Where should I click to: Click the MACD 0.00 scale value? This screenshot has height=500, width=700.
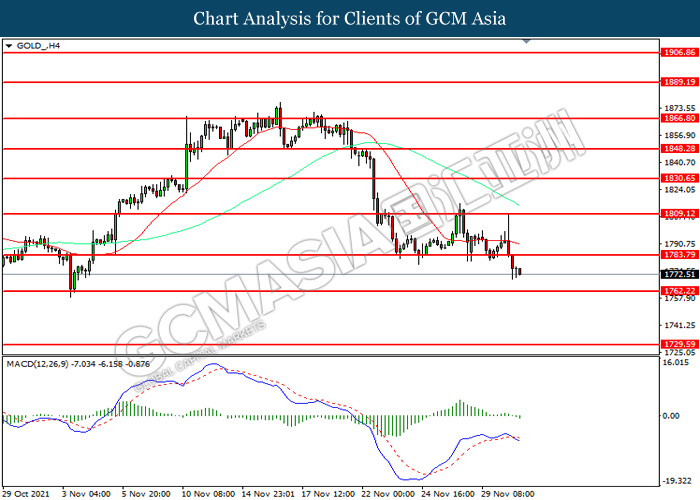671,416
